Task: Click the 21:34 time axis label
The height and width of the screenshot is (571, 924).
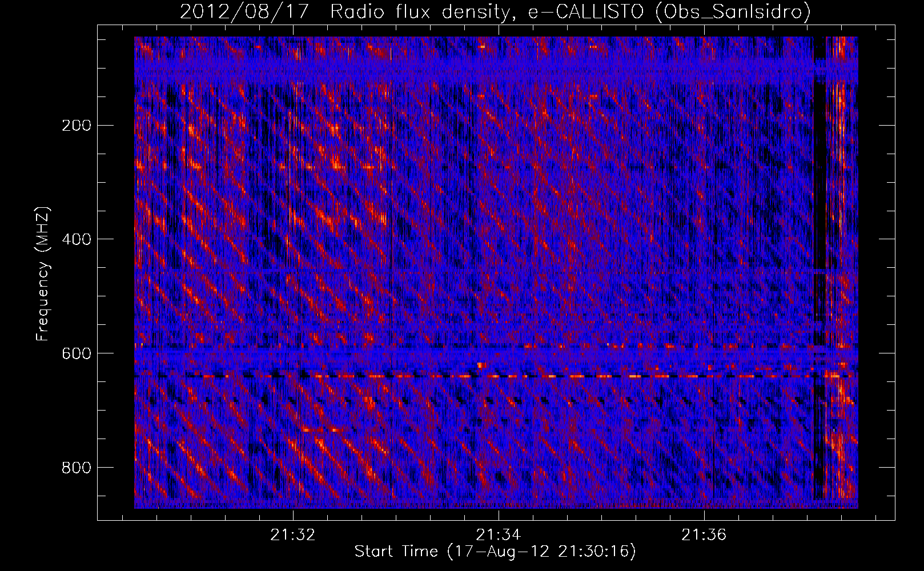Action: [499, 535]
